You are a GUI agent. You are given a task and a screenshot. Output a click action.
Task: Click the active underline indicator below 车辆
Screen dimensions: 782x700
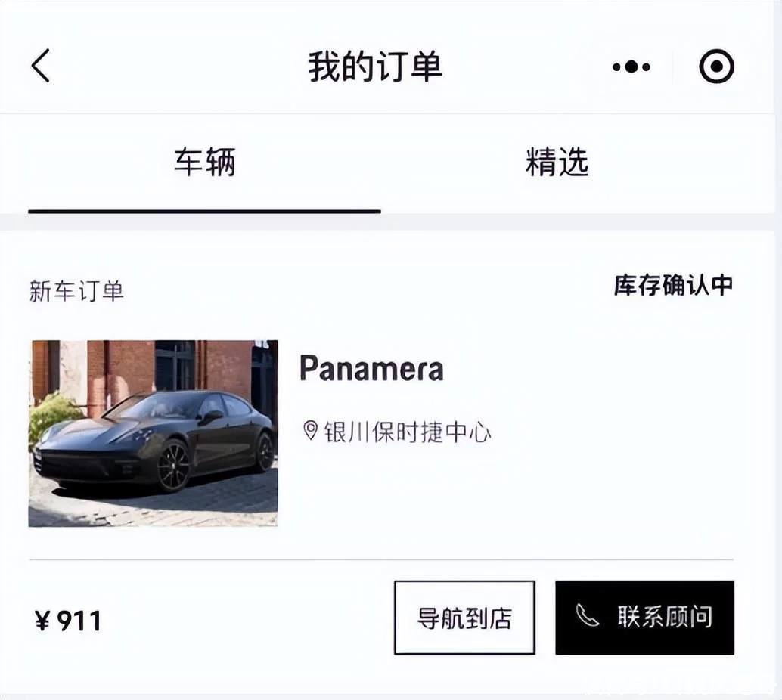point(204,212)
